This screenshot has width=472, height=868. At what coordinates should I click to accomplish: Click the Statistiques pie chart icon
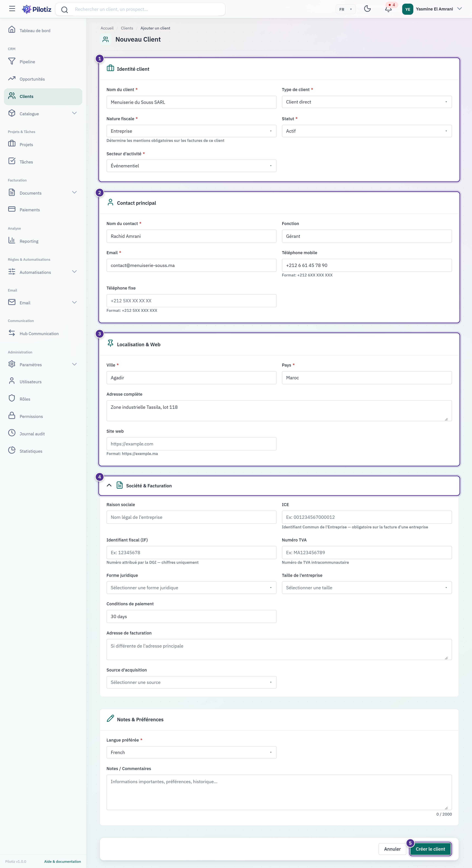[x=12, y=450]
